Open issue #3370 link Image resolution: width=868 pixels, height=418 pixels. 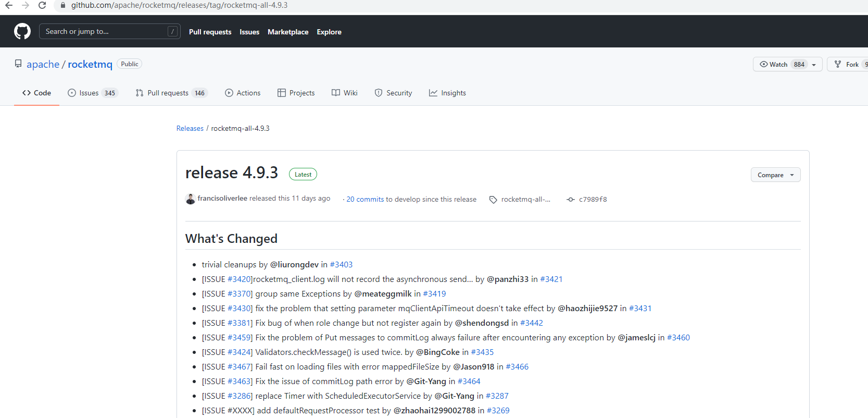point(240,294)
